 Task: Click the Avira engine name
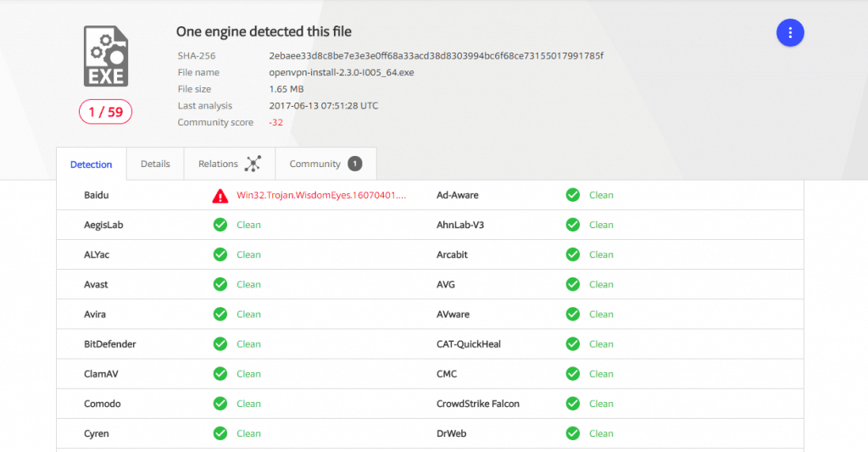point(95,315)
